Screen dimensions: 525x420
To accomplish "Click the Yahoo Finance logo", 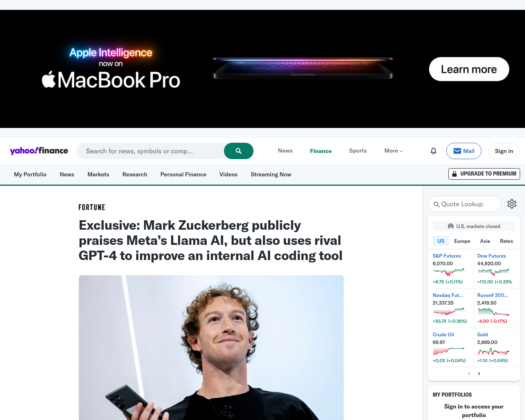I will pyautogui.click(x=39, y=151).
